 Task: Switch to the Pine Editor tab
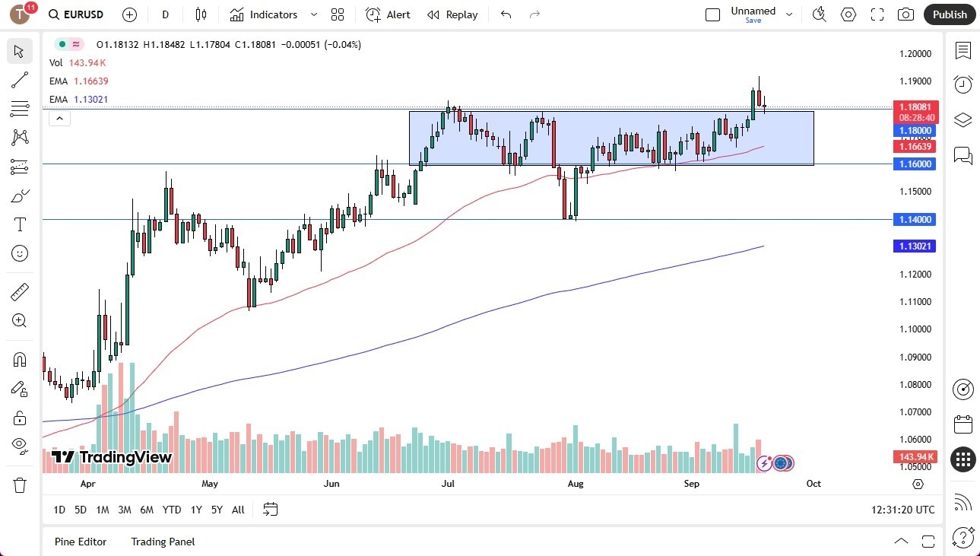81,542
